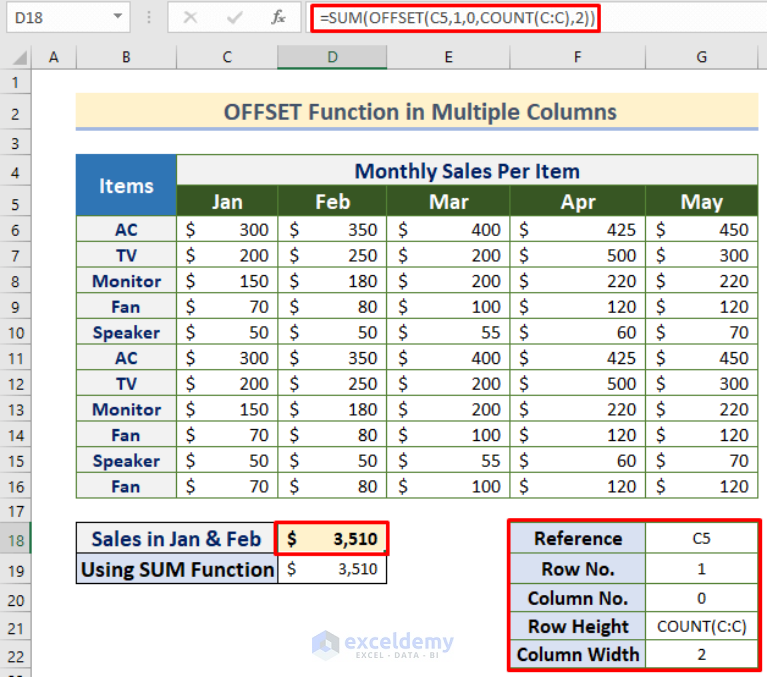Image resolution: width=767 pixels, height=677 pixels.
Task: Click the 'Jan' column heading cell
Action: coord(227,202)
